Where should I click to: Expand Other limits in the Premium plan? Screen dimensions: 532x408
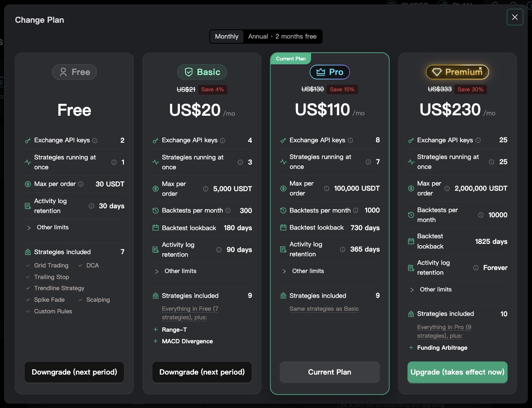click(x=430, y=290)
